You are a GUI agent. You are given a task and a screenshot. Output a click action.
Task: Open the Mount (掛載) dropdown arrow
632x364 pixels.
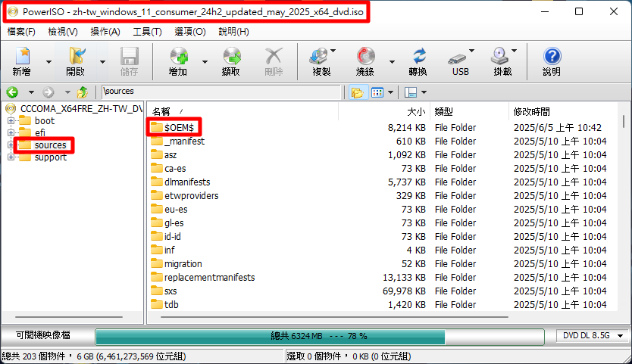514,51
